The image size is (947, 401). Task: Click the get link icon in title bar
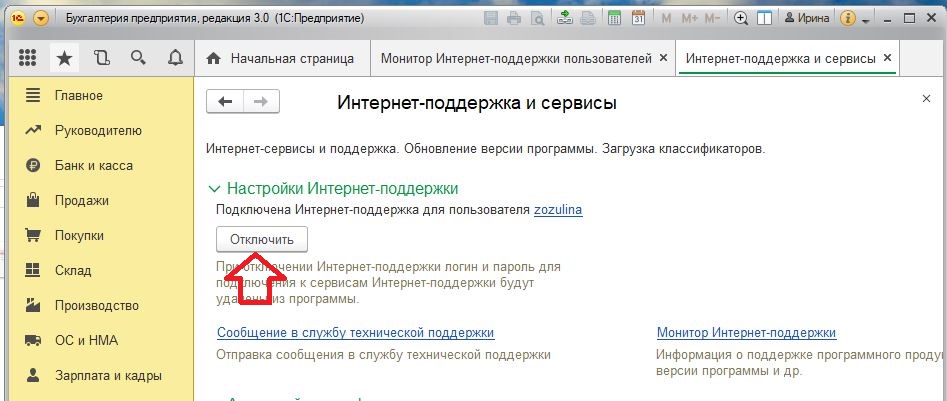(565, 18)
